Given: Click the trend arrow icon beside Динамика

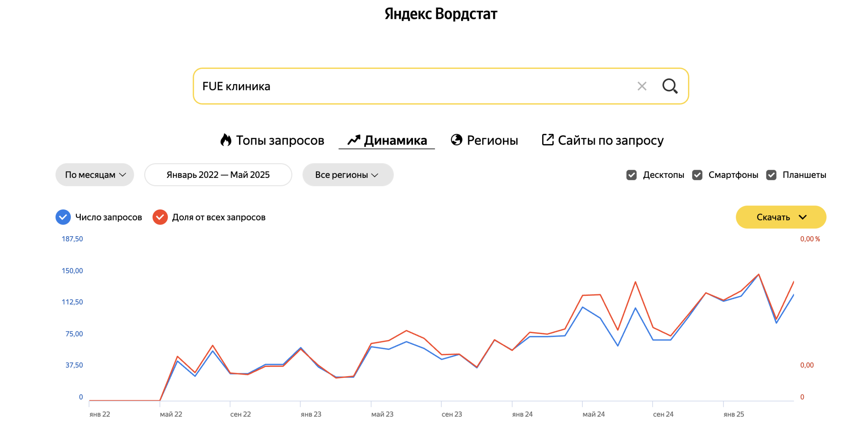Looking at the screenshot, I should tap(354, 140).
